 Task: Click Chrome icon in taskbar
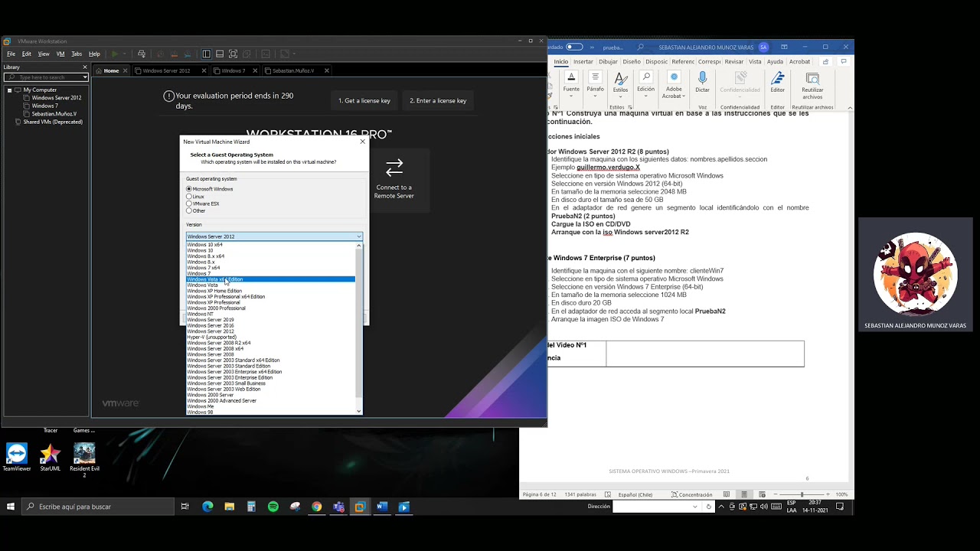(x=317, y=507)
